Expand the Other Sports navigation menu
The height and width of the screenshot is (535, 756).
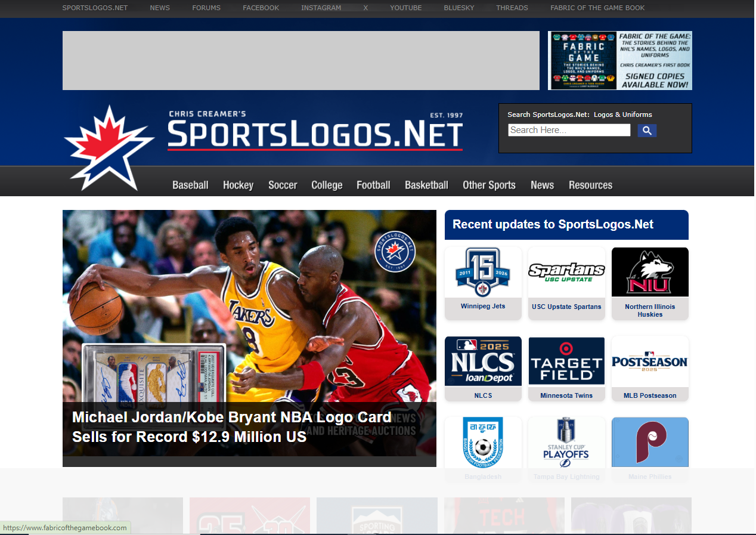(489, 185)
